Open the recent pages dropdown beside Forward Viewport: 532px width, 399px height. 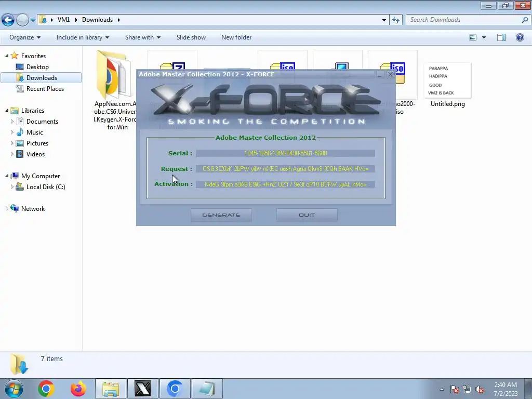tap(33, 20)
